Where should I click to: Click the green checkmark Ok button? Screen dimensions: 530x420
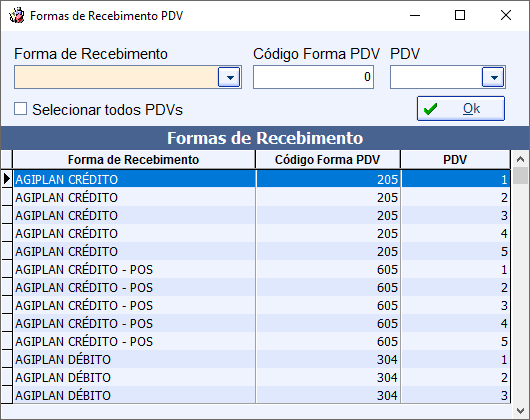(x=461, y=108)
